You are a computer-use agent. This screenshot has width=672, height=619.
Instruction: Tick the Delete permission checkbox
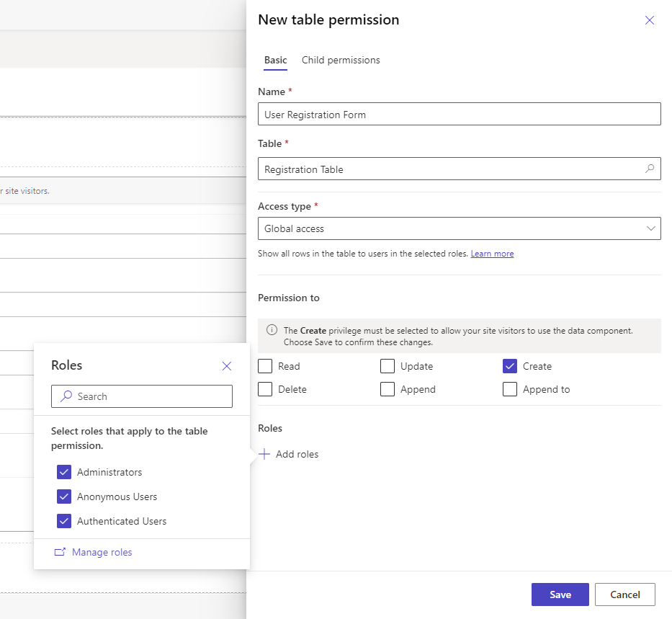tap(265, 389)
